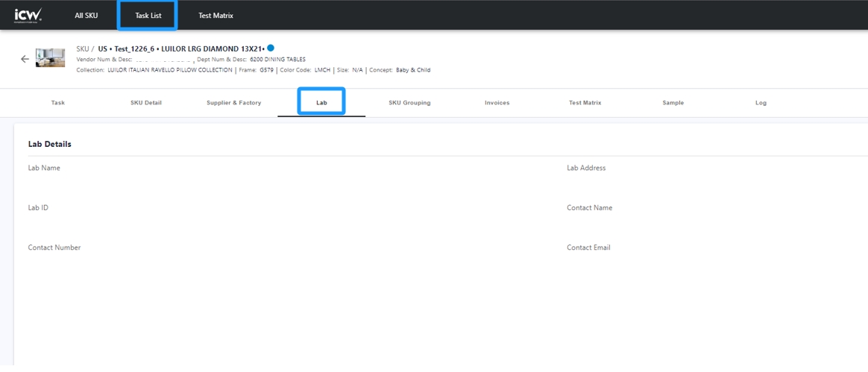868x372 pixels.
Task: Go back using the left arrow
Action: [x=25, y=59]
